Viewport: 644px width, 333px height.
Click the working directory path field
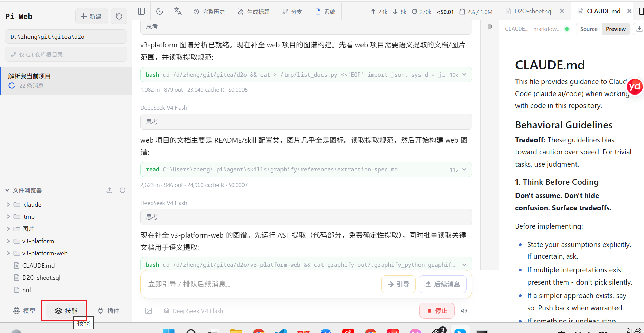pyautogui.click(x=66, y=37)
